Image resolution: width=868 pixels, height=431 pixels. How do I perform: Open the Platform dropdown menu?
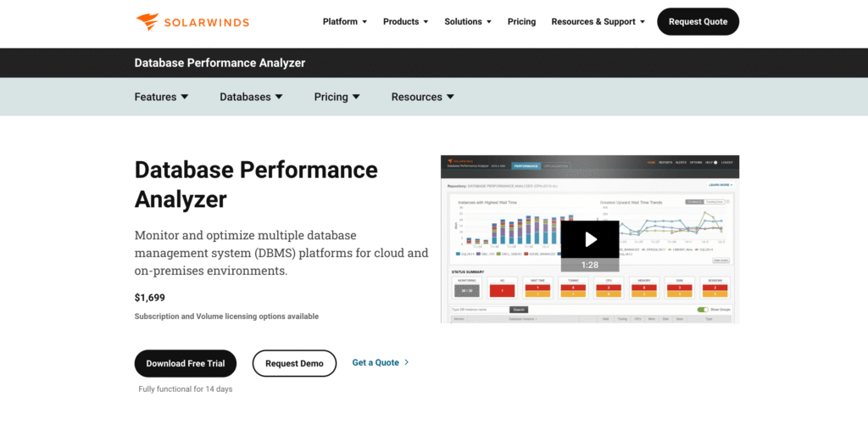pyautogui.click(x=345, y=21)
